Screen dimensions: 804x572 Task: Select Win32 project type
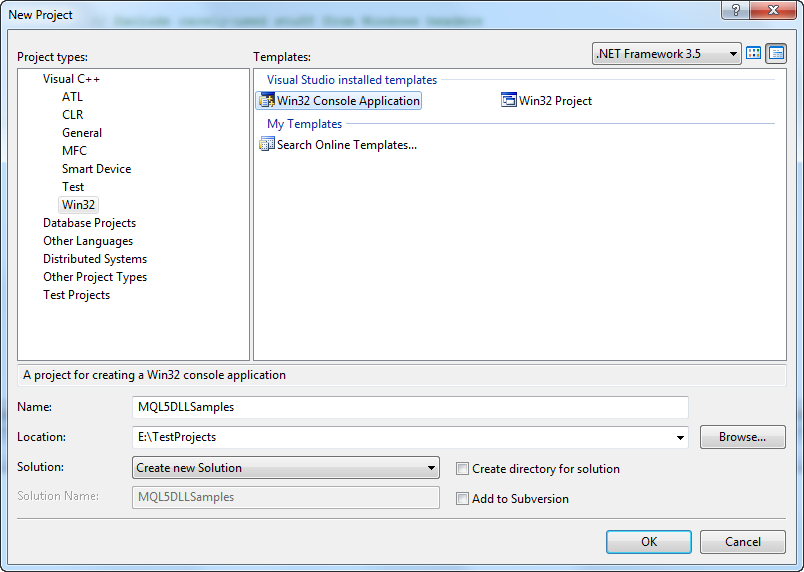(78, 205)
